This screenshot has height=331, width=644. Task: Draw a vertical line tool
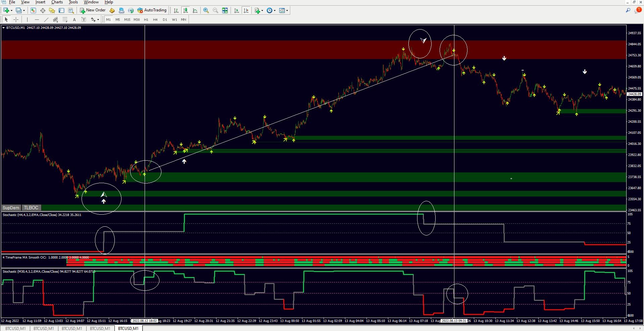[x=28, y=19]
